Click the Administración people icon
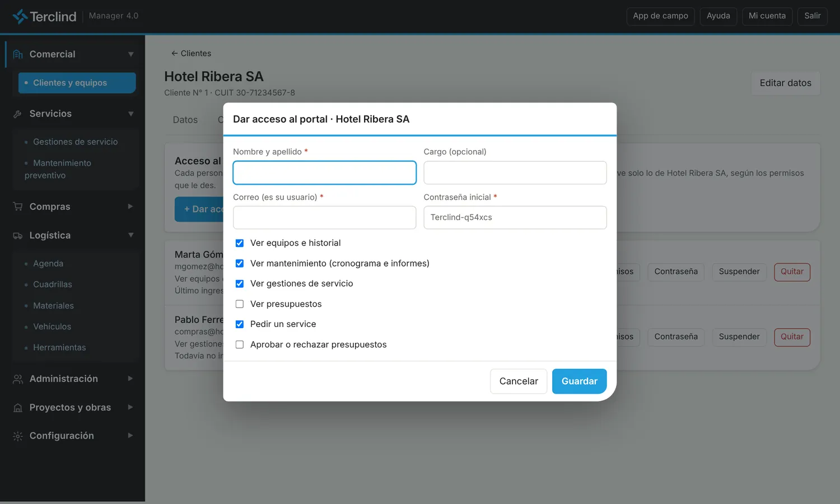840x504 pixels. [18, 379]
